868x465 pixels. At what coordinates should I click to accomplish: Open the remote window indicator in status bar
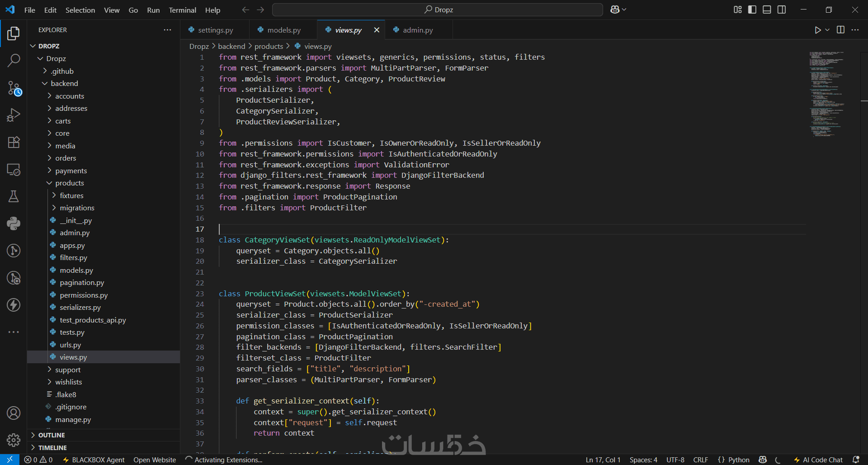click(9, 460)
